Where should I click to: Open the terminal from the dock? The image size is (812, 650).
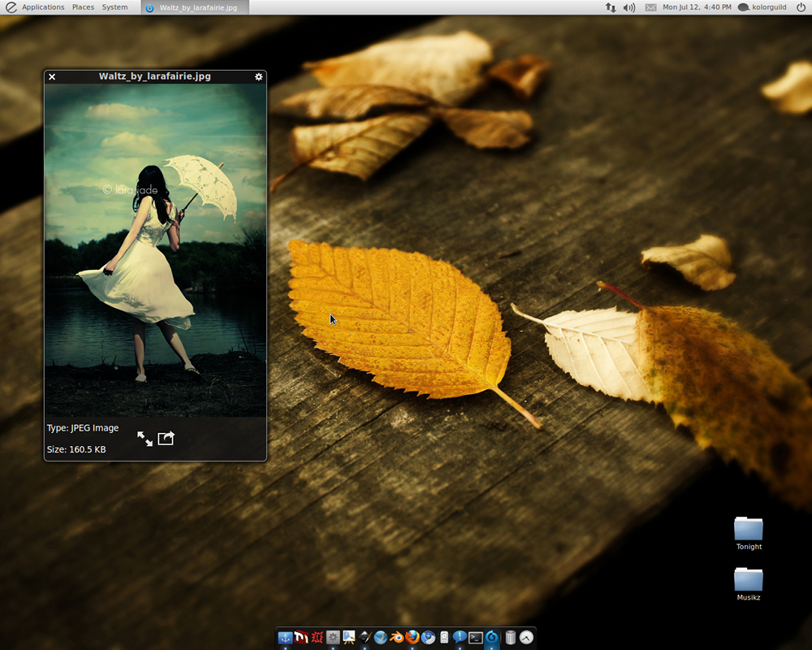tap(476, 638)
